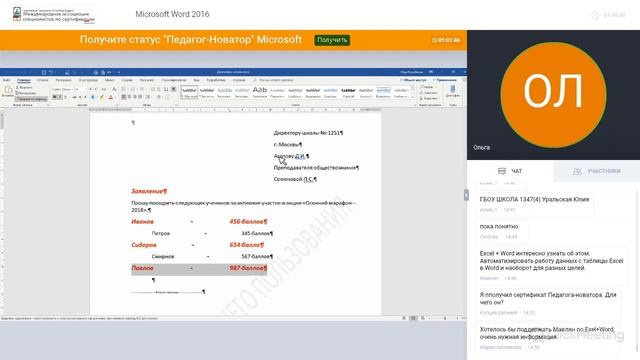Switch to the ЧАТ tab
Viewport: 640px width, 360px height.
(510, 171)
